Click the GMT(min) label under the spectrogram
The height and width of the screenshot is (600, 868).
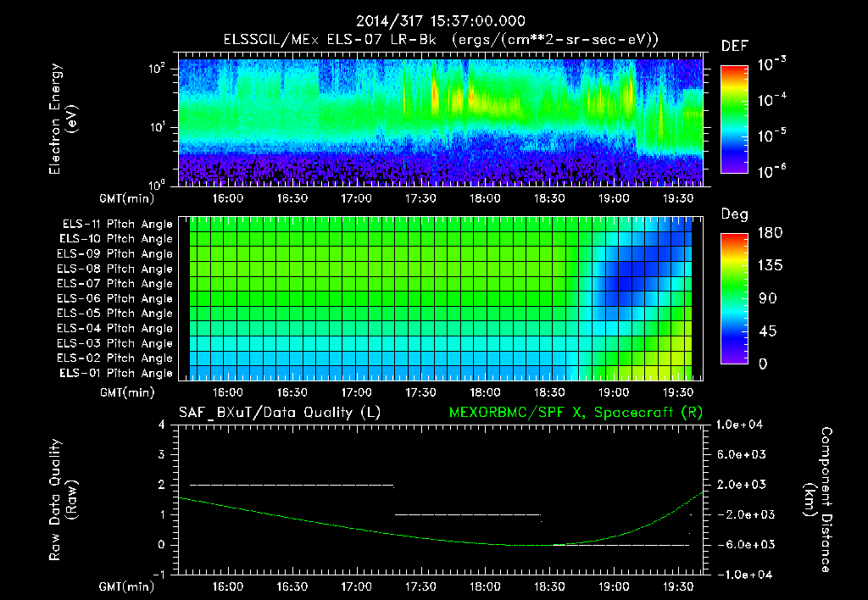(127, 198)
